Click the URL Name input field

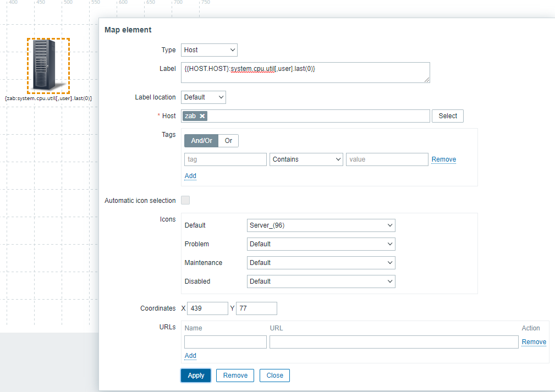click(x=226, y=342)
